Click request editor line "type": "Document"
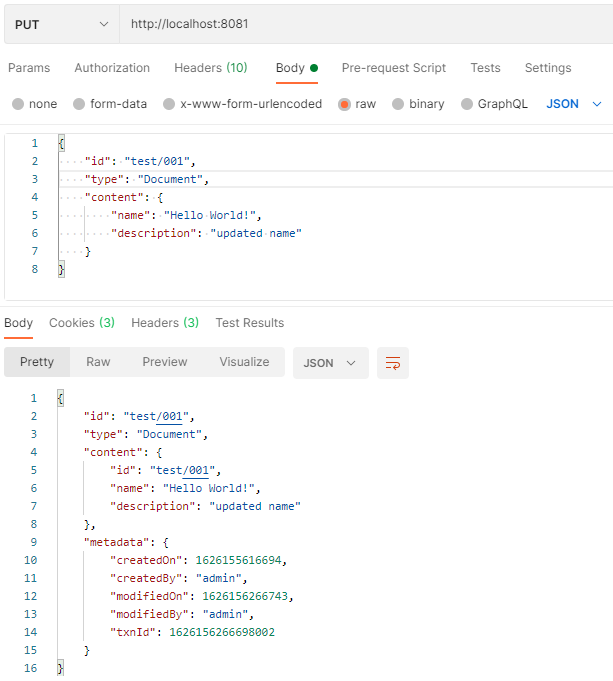 (147, 179)
